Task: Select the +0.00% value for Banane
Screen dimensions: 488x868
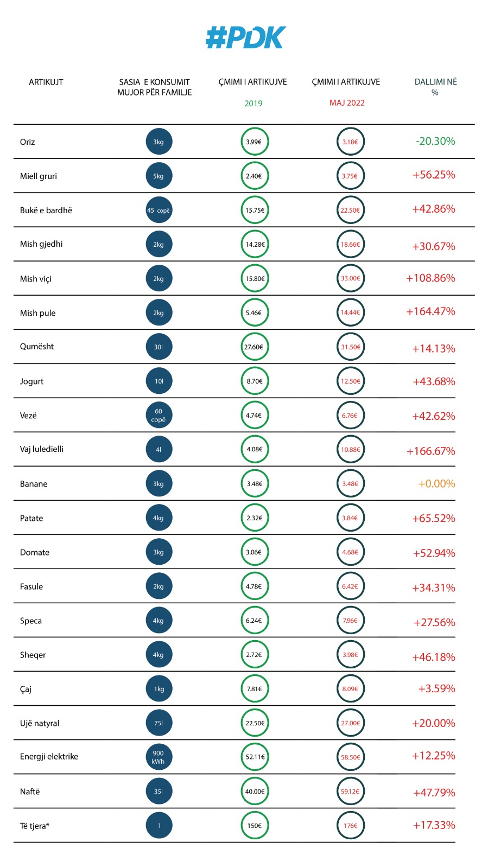Action: (436, 483)
